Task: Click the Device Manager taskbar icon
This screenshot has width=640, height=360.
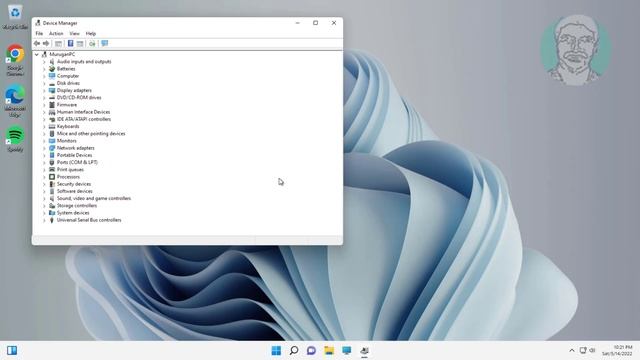Action: click(x=364, y=350)
